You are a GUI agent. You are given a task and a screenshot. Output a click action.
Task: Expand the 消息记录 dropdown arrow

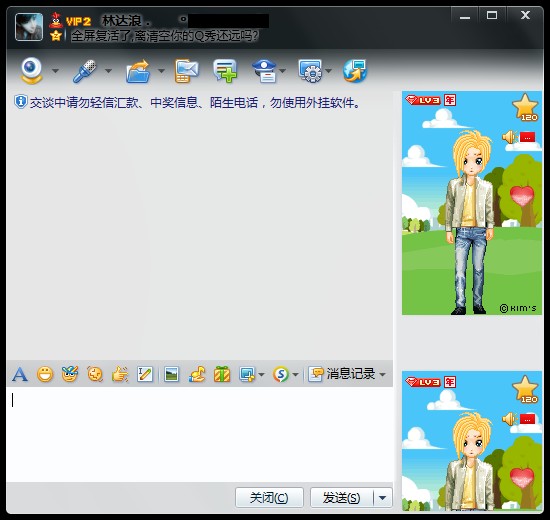[382, 375]
